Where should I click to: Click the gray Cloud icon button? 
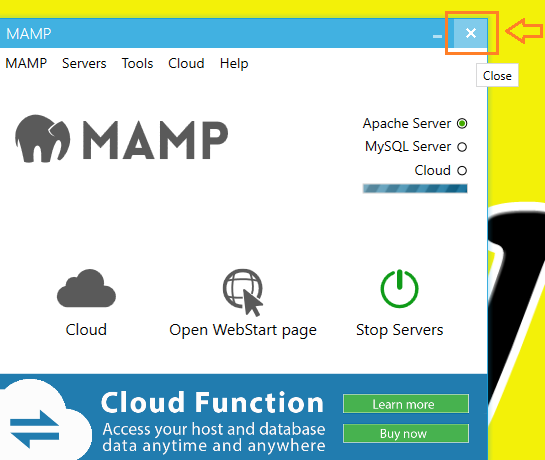(86, 288)
